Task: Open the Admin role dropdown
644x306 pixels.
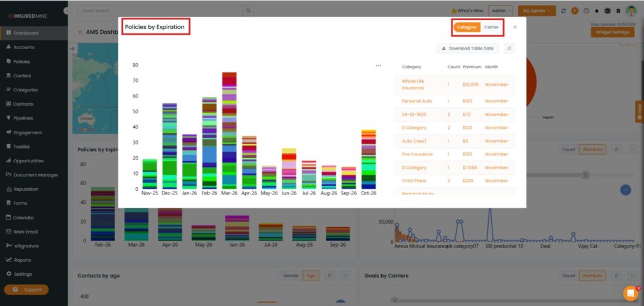Action: [x=501, y=11]
